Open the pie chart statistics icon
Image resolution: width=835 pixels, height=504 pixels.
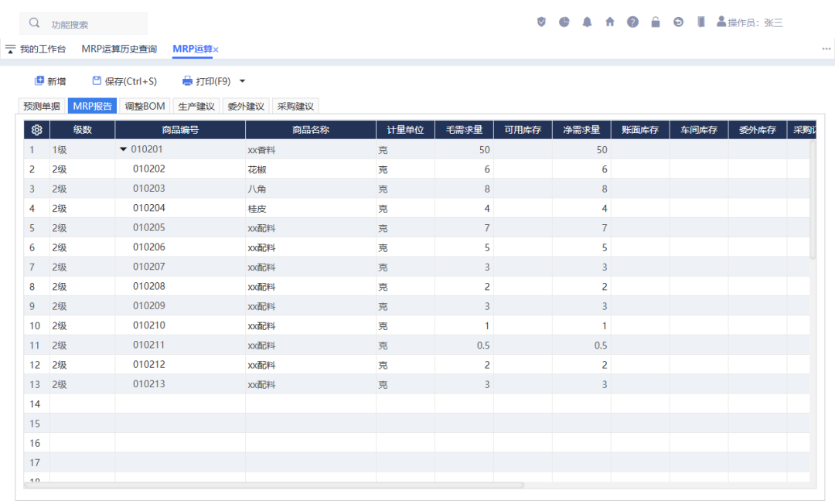click(564, 22)
